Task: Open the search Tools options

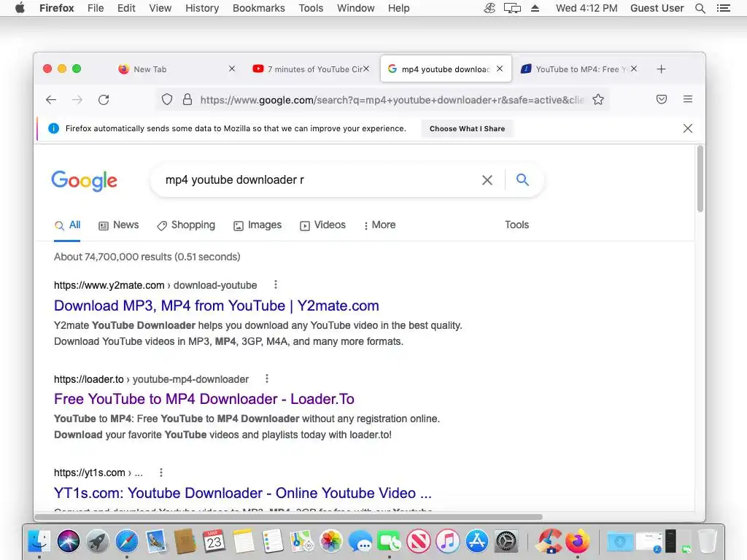Action: 517,225
